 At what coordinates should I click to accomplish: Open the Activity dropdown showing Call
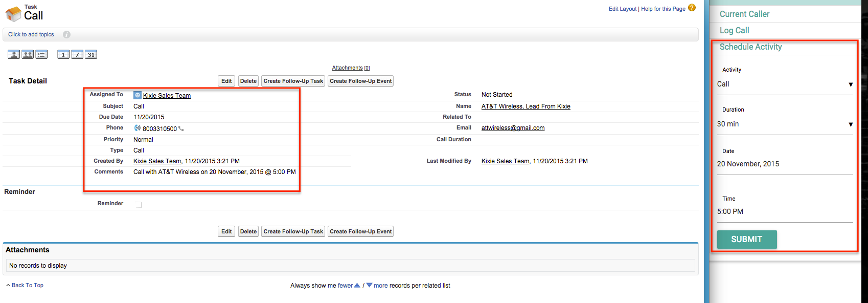[x=785, y=84]
